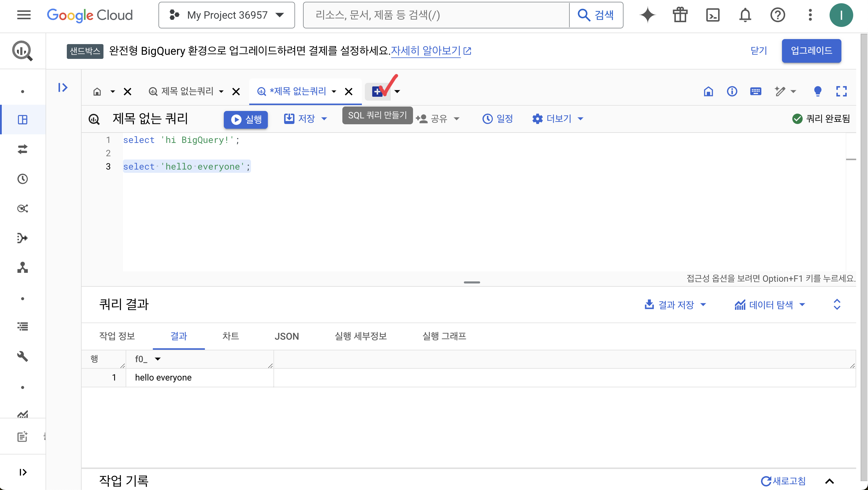The width and height of the screenshot is (868, 490).
Task: Click the data transfers arrows icon
Action: [22, 149]
